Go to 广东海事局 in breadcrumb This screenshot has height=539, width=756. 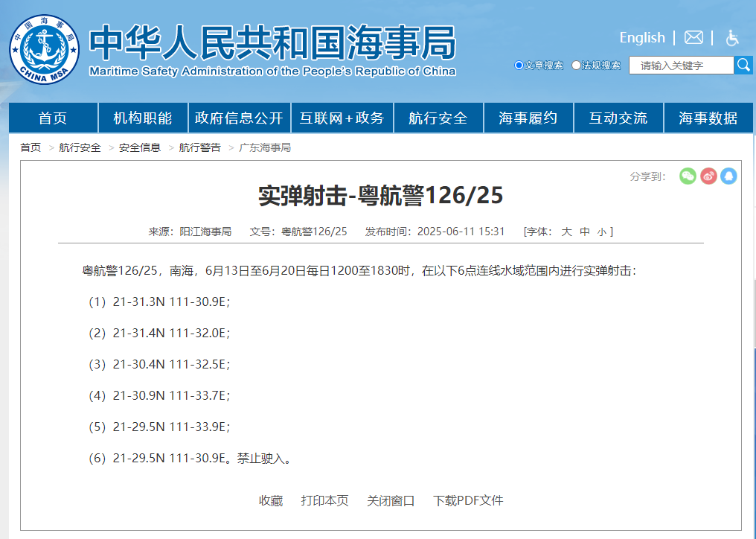(x=265, y=147)
